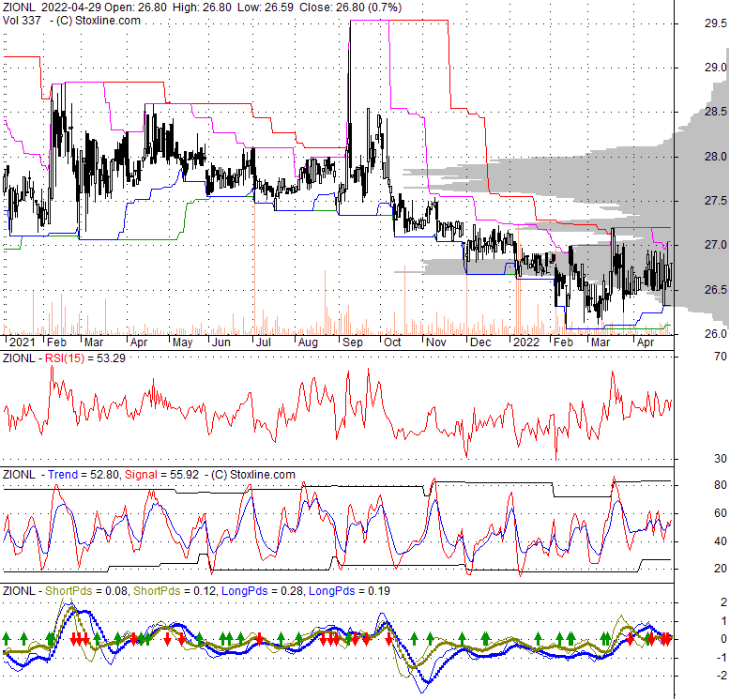Select the Vol 337 Stoxline.com label
730x700 pixels.
71,21
